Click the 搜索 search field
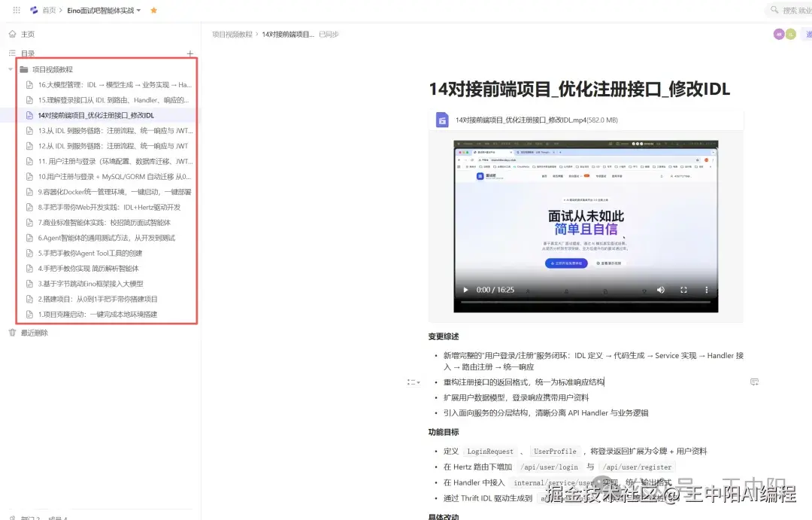 point(791,10)
